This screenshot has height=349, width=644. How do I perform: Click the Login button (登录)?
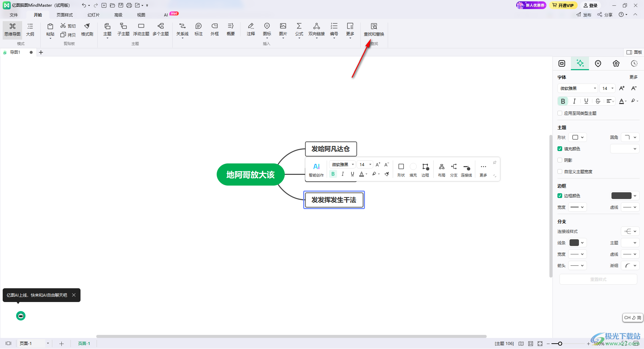pyautogui.click(x=590, y=5)
